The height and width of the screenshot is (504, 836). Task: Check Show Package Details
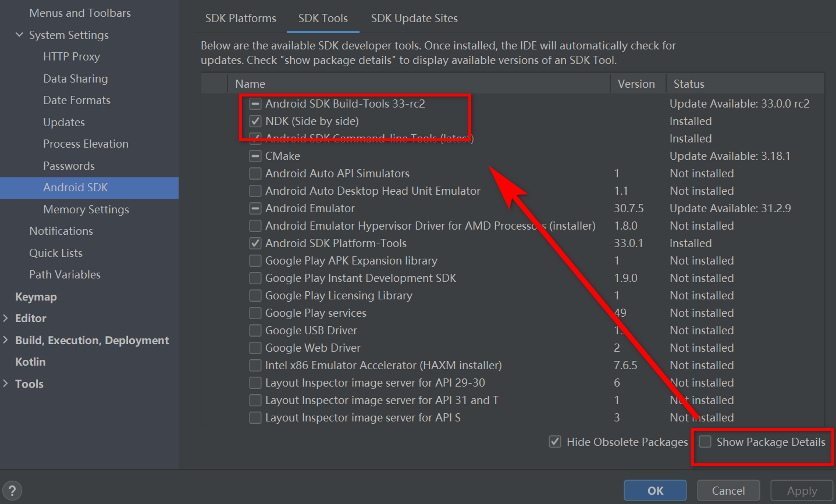click(x=706, y=442)
